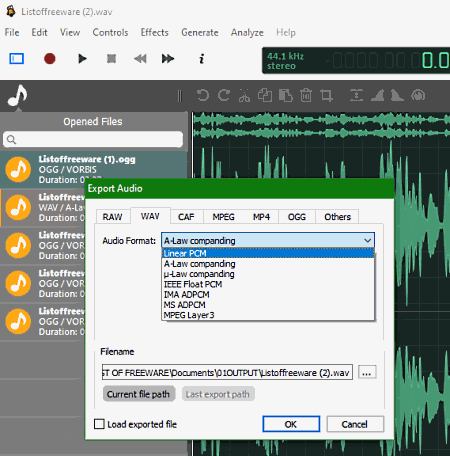Switch to the OGG tab

pyautogui.click(x=297, y=217)
